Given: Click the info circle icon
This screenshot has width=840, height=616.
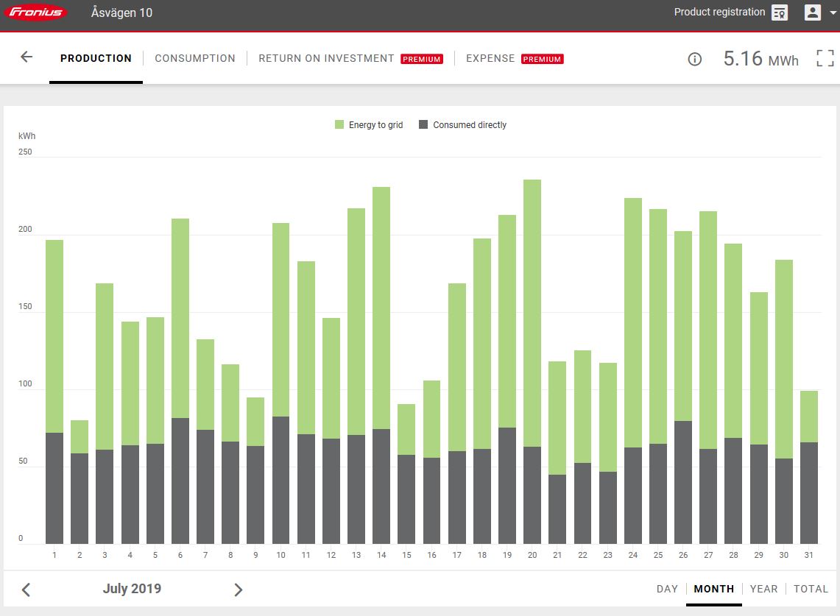Looking at the screenshot, I should click(694, 59).
